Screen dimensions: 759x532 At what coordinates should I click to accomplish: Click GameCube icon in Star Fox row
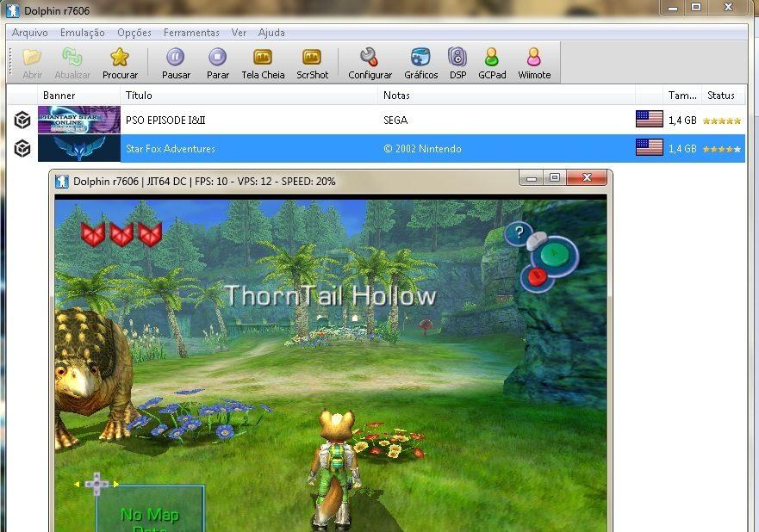pyautogui.click(x=22, y=148)
